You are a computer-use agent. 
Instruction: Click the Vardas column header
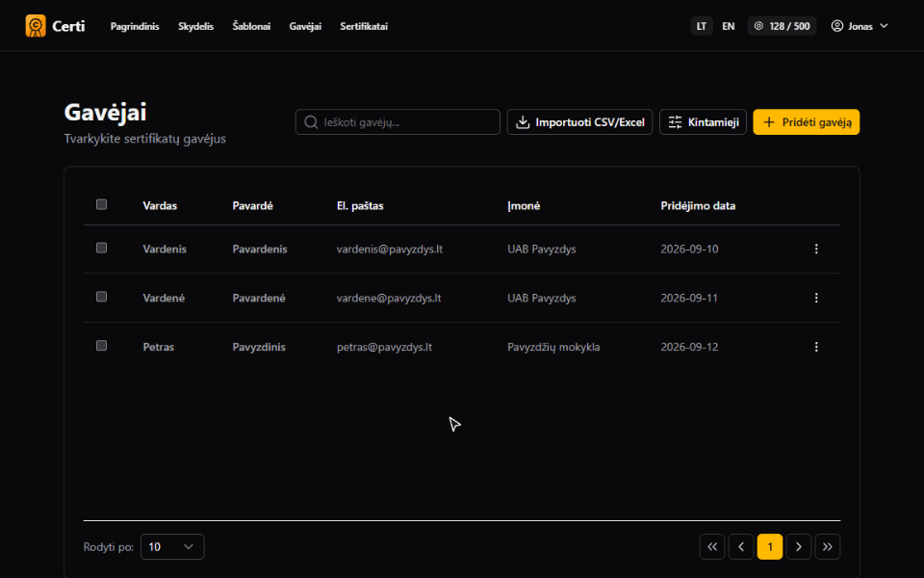(x=160, y=206)
